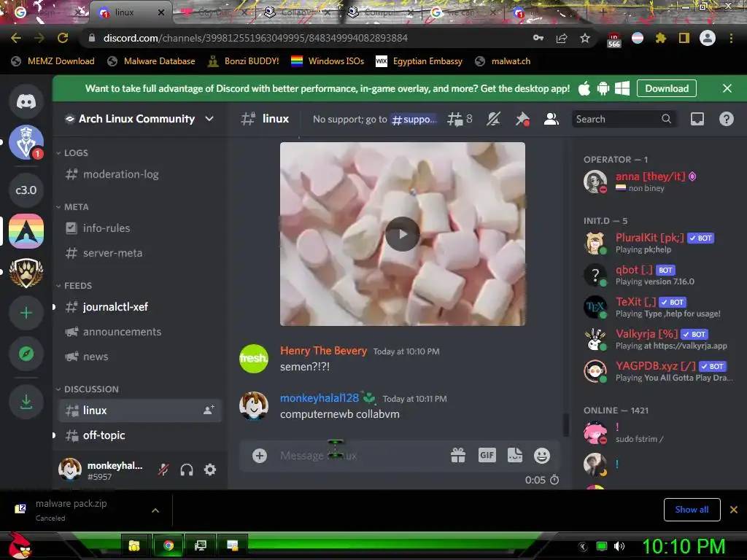This screenshot has width=747, height=560.
Task: Open Malware Database bookmark
Action: [x=152, y=61]
